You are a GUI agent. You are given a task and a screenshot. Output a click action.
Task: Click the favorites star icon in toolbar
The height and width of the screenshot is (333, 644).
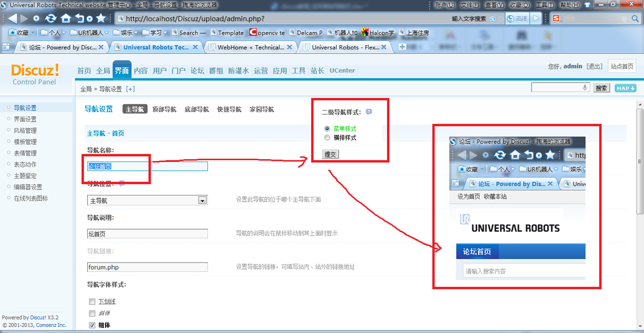coord(101,19)
